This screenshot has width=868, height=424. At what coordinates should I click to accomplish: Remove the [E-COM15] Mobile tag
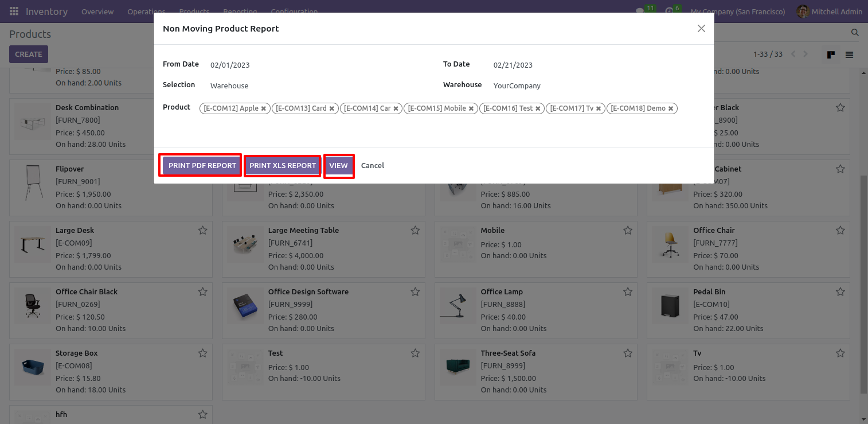[x=471, y=108]
